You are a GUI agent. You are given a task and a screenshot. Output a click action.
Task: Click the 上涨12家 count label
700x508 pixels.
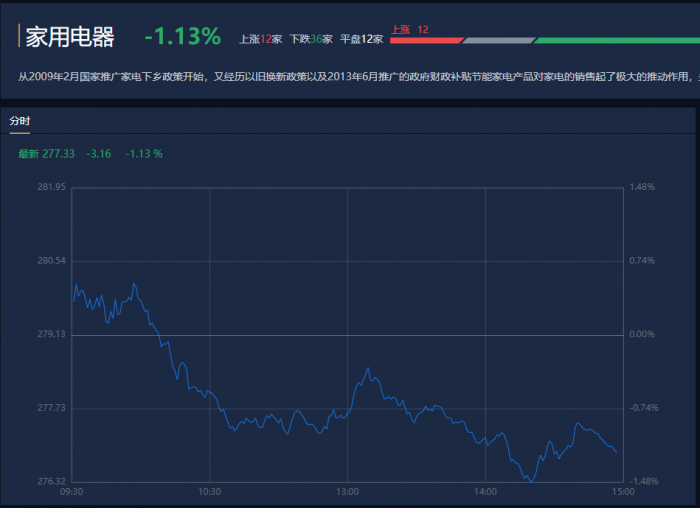tap(260, 39)
